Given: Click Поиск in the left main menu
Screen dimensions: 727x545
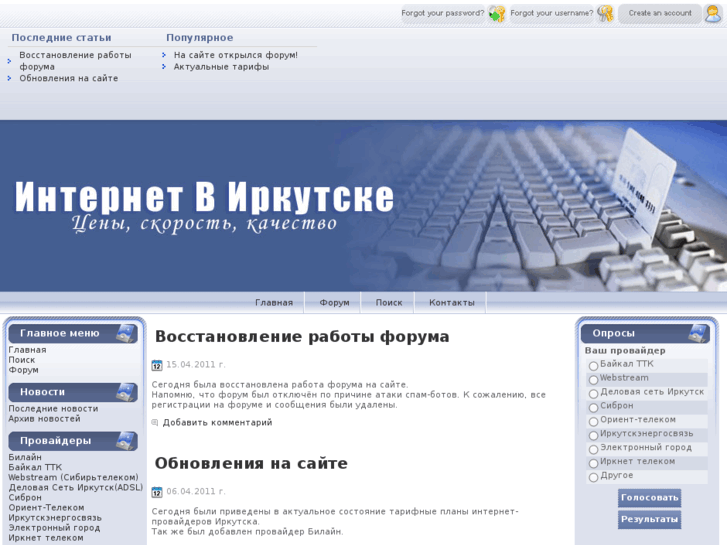Looking at the screenshot, I should pyautogui.click(x=22, y=360).
